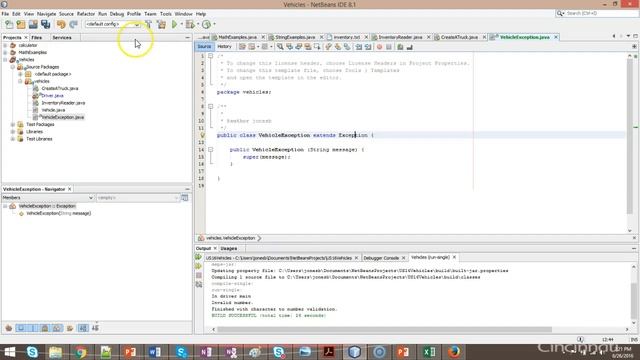Image resolution: width=640 pixels, height=360 pixels.
Task: Close the Vehicles (run-single) output tab
Action: click(454, 258)
